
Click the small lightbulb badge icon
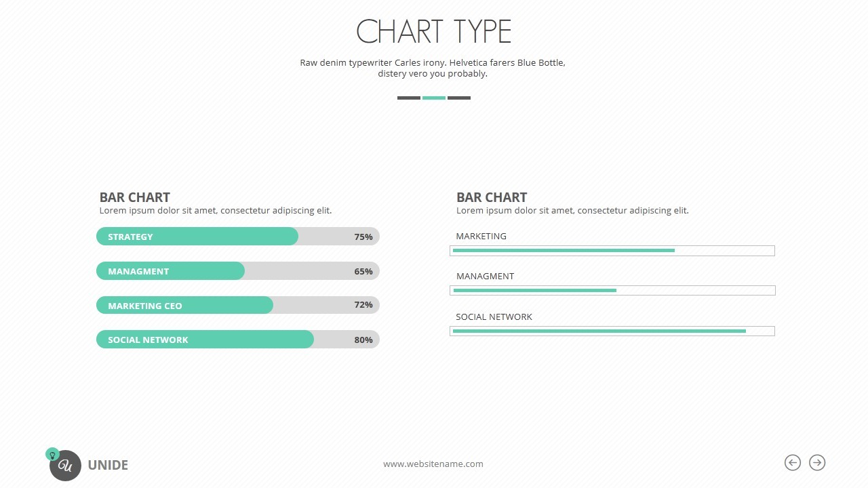coord(52,455)
